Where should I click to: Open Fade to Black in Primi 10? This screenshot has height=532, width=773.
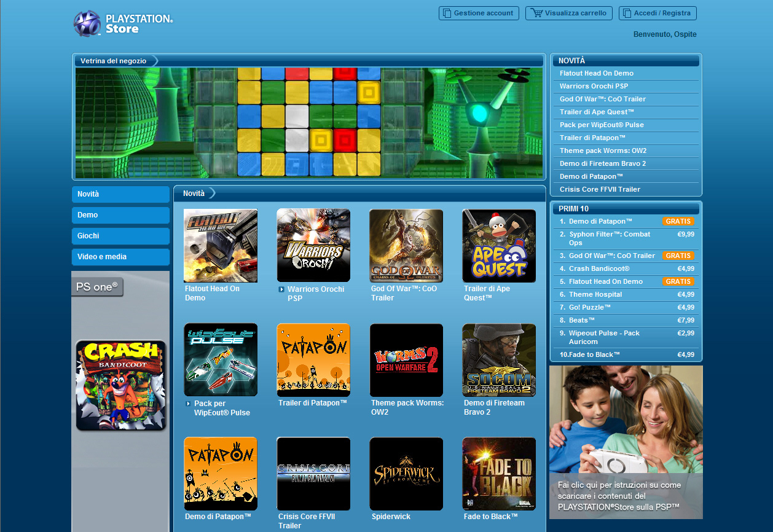(x=594, y=354)
